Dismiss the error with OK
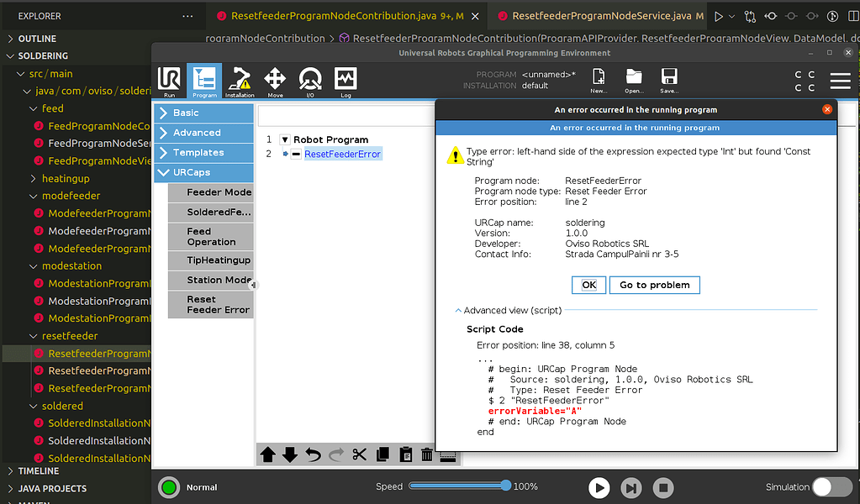The height and width of the screenshot is (504, 860). (x=588, y=285)
